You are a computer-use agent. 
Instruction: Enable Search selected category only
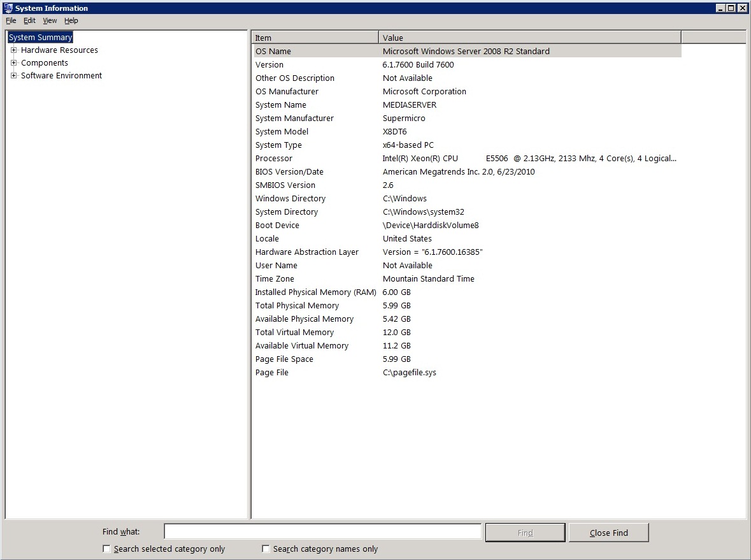(106, 549)
